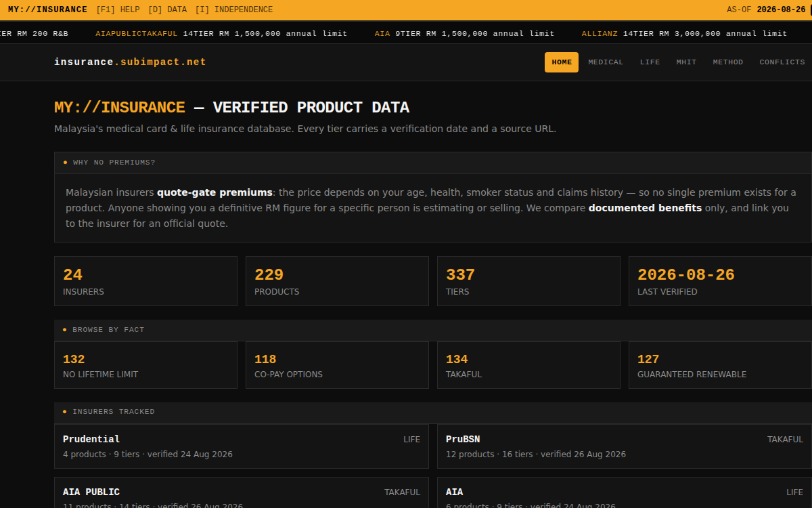Go to the LIFE nav tab
The height and width of the screenshot is (508, 812).
click(650, 62)
